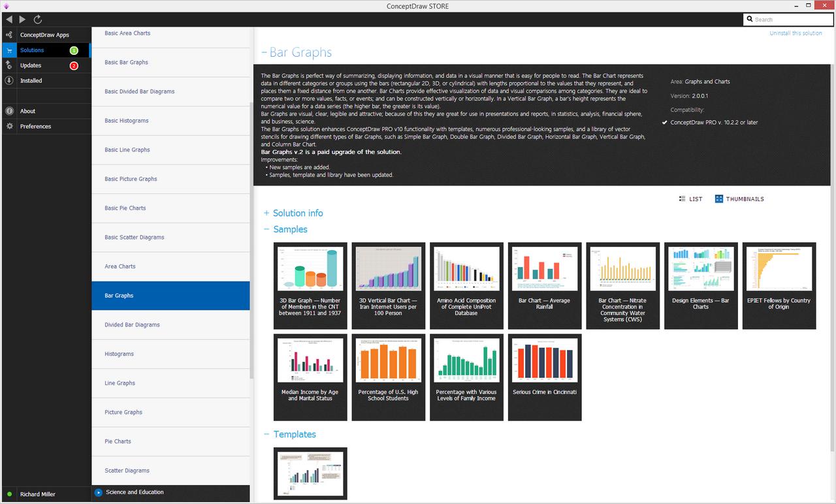Click the Thumbnails view icon
This screenshot has width=836, height=504.
[719, 198]
